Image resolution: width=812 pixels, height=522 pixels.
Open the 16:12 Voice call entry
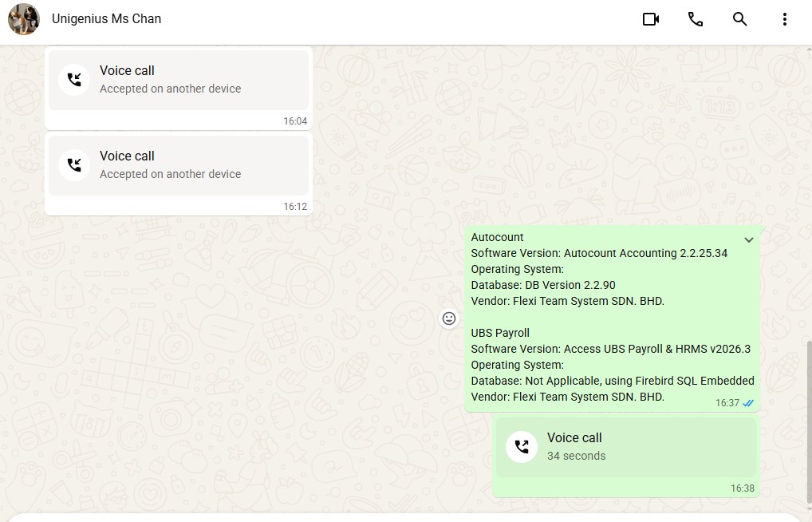click(179, 166)
